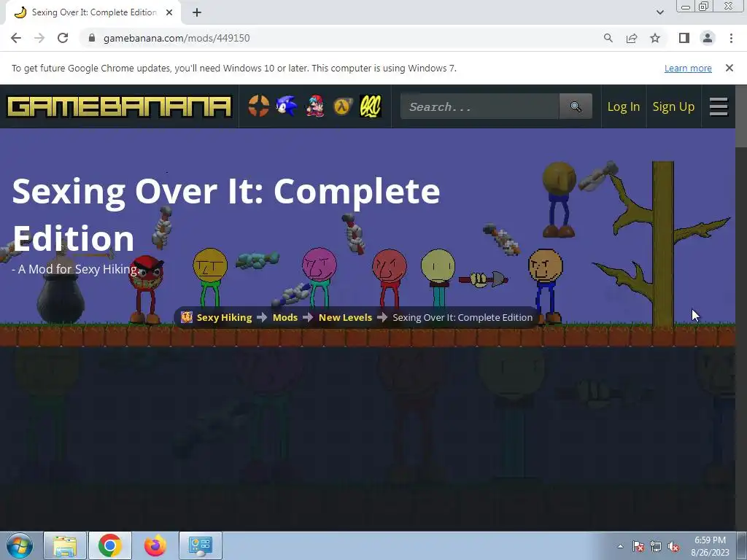This screenshot has width=747, height=560.
Task: Open Chrome profile avatar
Action: pos(708,38)
